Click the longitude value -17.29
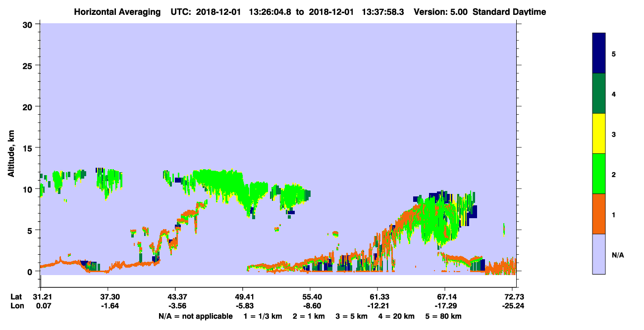The height and width of the screenshot is (330, 644). pyautogui.click(x=445, y=306)
